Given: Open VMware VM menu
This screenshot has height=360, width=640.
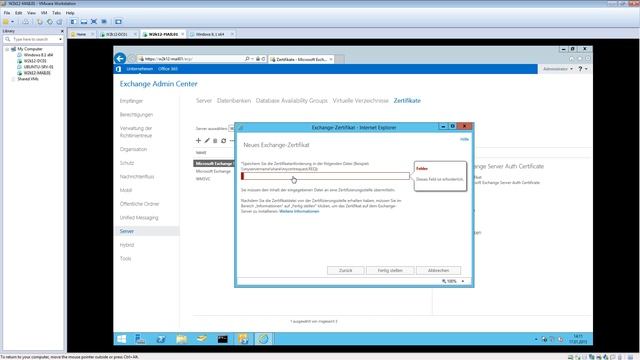Looking at the screenshot, I should point(44,13).
